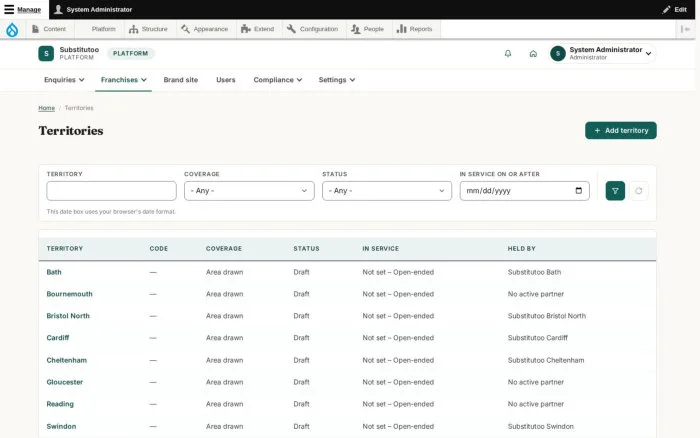
Task: Click the Edit pencil icon
Action: (x=666, y=9)
